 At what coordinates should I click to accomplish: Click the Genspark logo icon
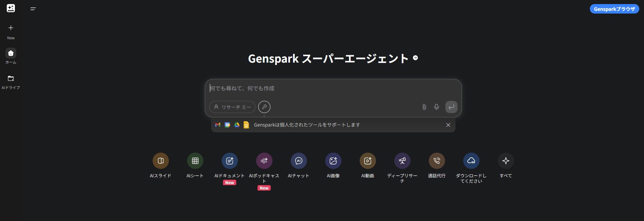[x=11, y=8]
